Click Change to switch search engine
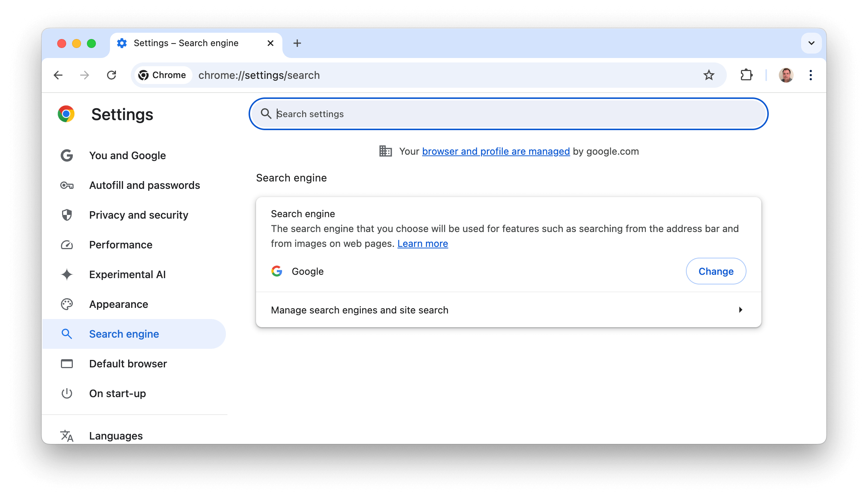The width and height of the screenshot is (868, 499). point(716,271)
